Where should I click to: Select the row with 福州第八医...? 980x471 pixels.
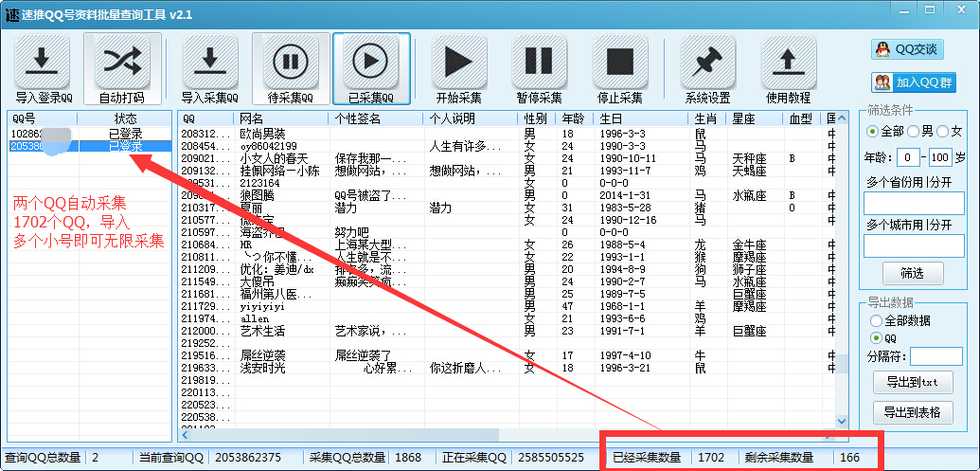(x=507, y=294)
